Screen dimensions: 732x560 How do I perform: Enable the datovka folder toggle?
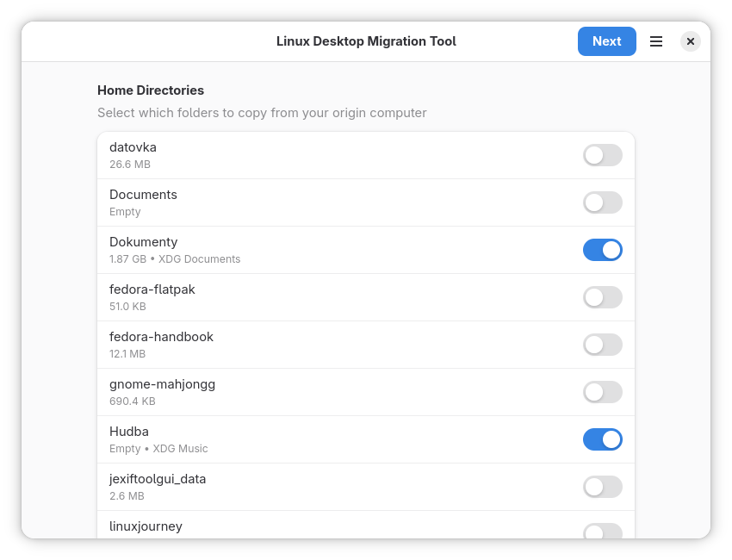[602, 155]
